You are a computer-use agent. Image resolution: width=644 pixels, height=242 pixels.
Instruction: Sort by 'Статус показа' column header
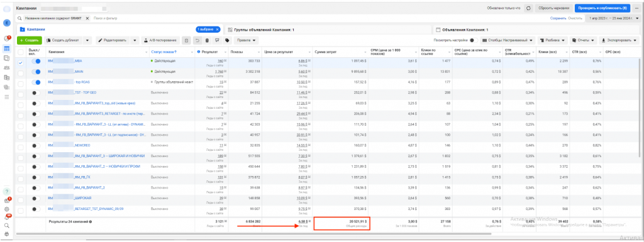(x=164, y=52)
